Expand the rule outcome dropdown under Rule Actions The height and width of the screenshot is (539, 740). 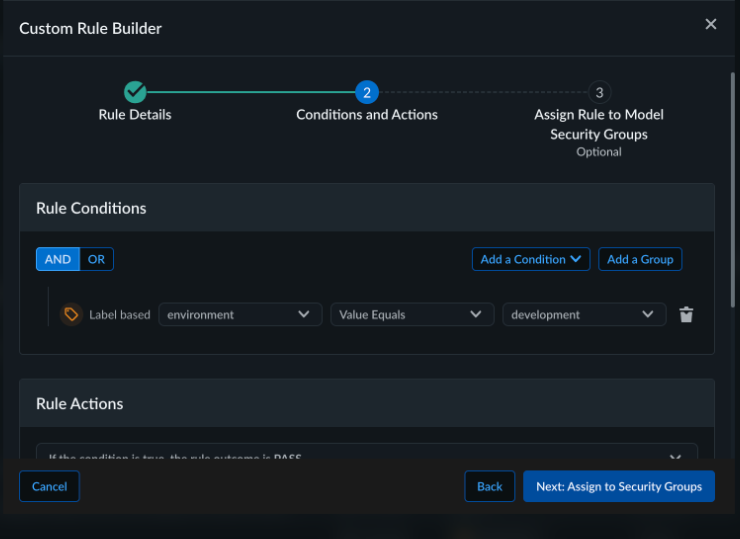tap(367, 452)
